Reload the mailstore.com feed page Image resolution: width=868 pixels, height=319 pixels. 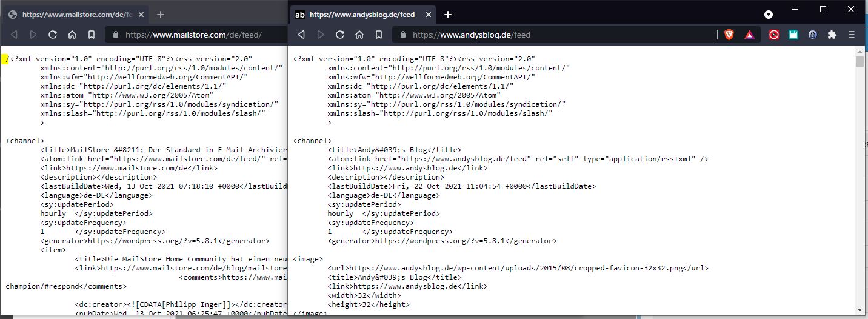tap(53, 35)
